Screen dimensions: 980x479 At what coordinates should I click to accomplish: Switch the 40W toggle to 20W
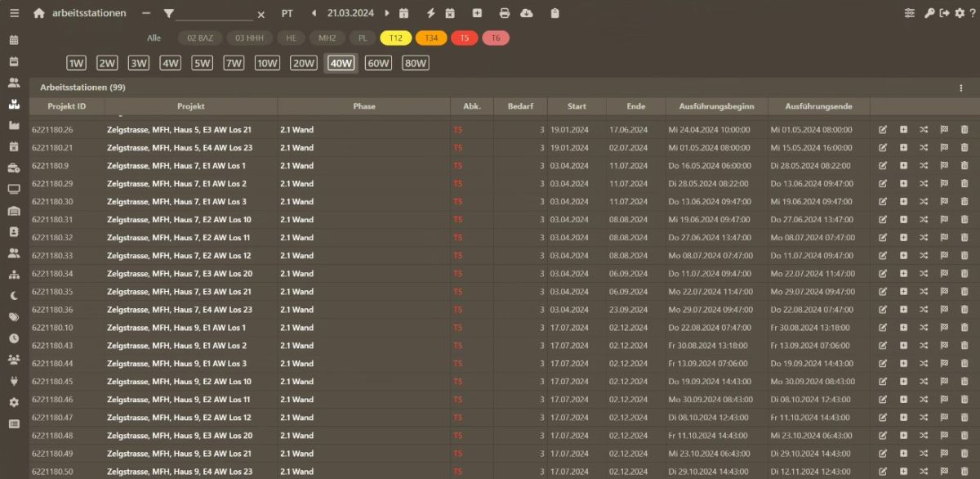pyautogui.click(x=302, y=62)
